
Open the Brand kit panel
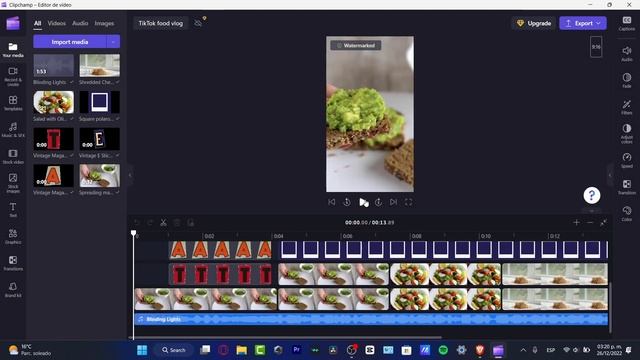[x=13, y=290]
